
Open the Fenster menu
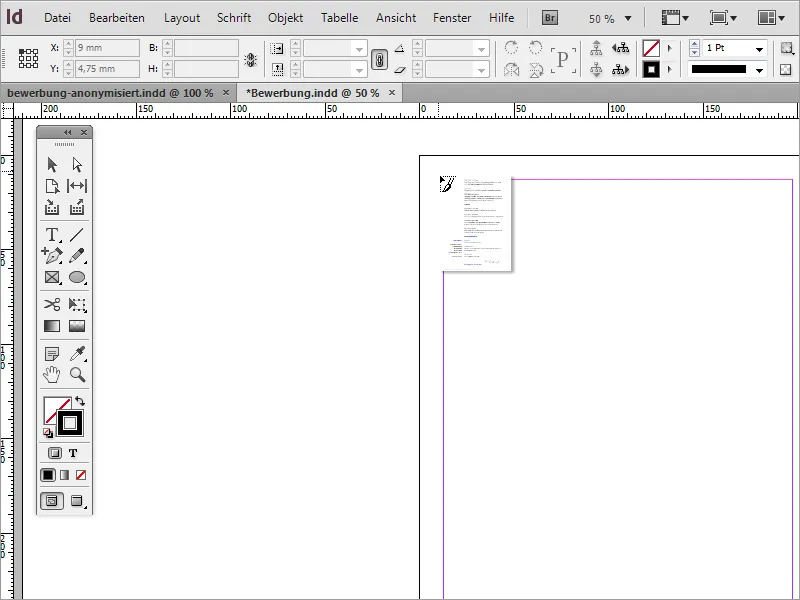click(452, 18)
